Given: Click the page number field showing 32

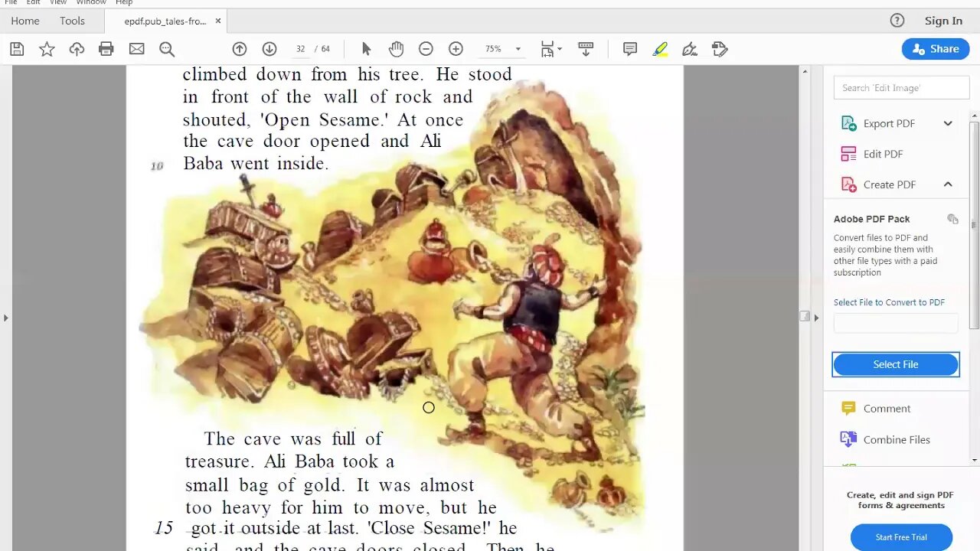Looking at the screenshot, I should tap(301, 49).
